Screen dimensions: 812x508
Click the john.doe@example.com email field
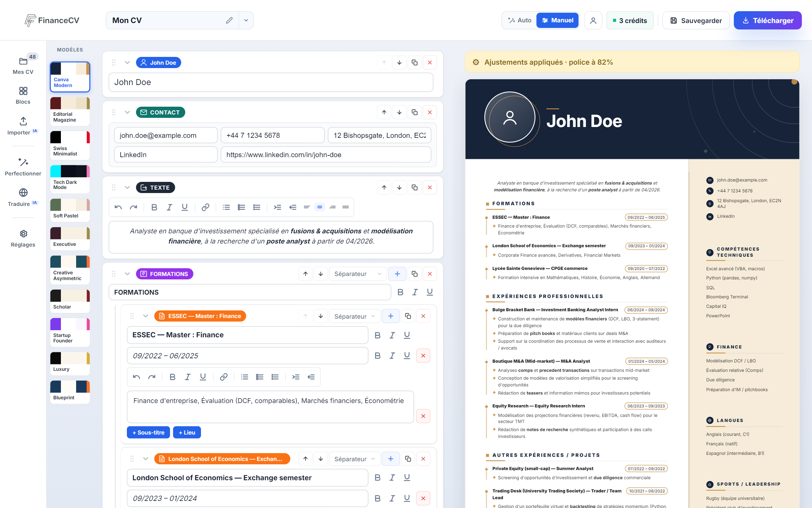pyautogui.click(x=166, y=135)
